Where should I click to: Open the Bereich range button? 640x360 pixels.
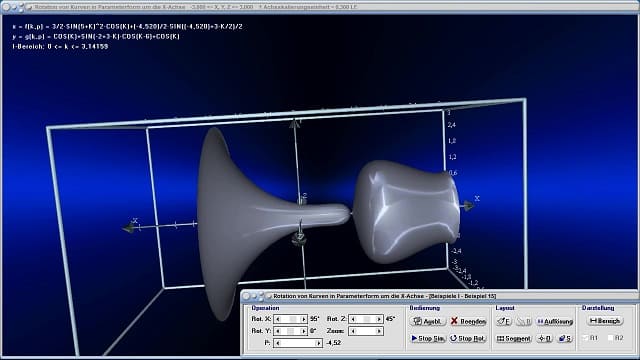pyautogui.click(x=605, y=321)
